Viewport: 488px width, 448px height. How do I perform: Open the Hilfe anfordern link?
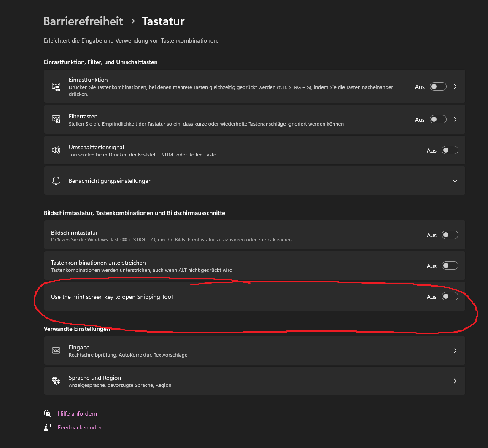(77, 413)
